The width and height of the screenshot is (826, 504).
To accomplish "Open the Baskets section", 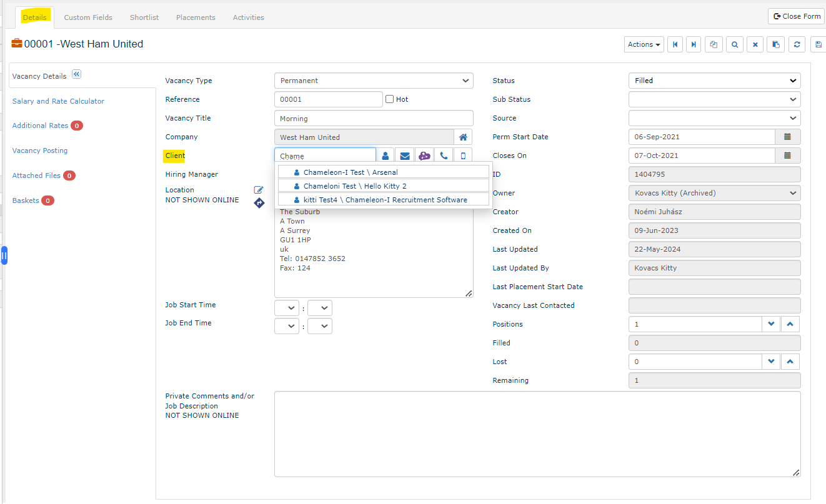I will point(26,200).
